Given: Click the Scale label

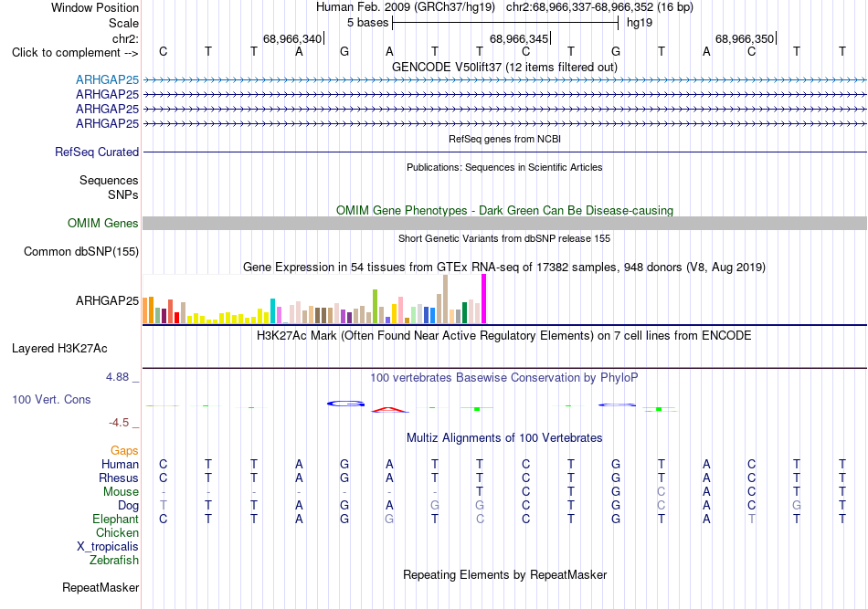Looking at the screenshot, I should pyautogui.click(x=124, y=23).
